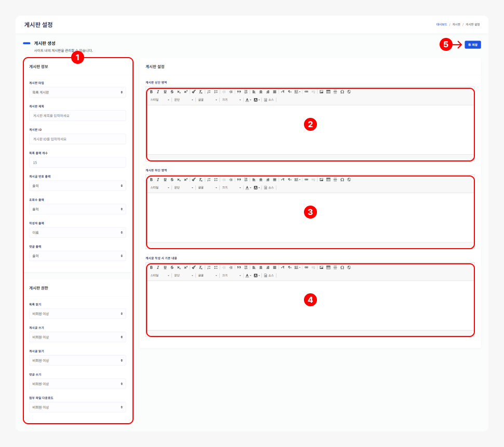
Task: Insert a table in the 하단 영역 editor
Action: [328, 180]
